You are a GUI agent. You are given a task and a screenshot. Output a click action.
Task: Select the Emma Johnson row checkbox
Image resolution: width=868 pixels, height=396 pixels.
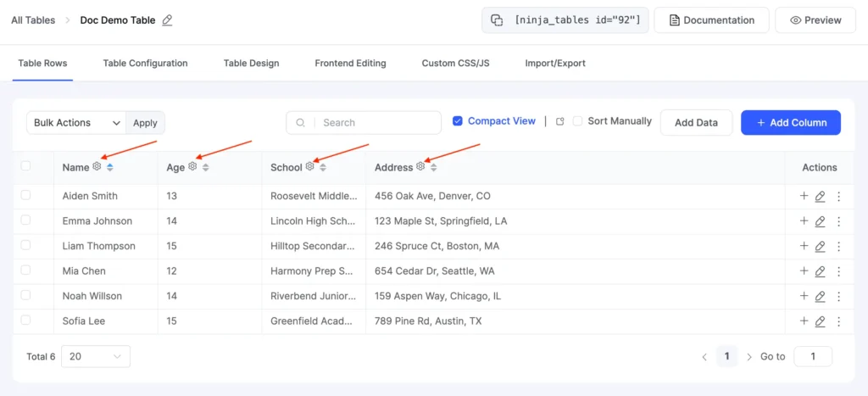pos(25,220)
